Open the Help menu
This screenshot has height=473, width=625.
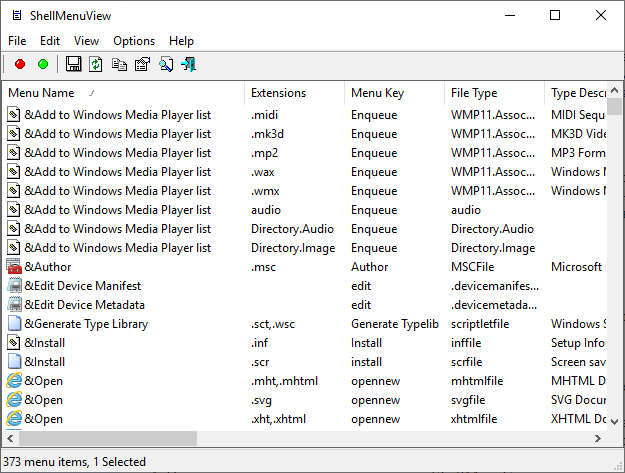181,41
